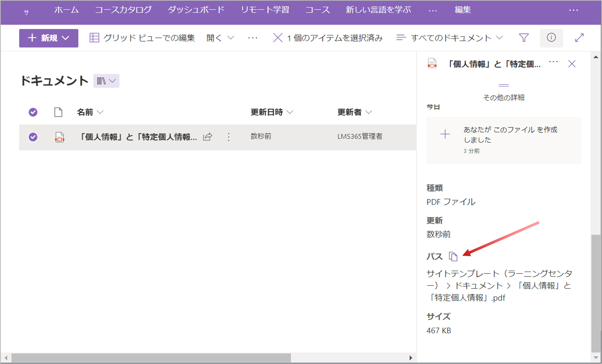Open the library view switcher next to ドキュメント
This screenshot has height=364, width=602.
coord(106,81)
